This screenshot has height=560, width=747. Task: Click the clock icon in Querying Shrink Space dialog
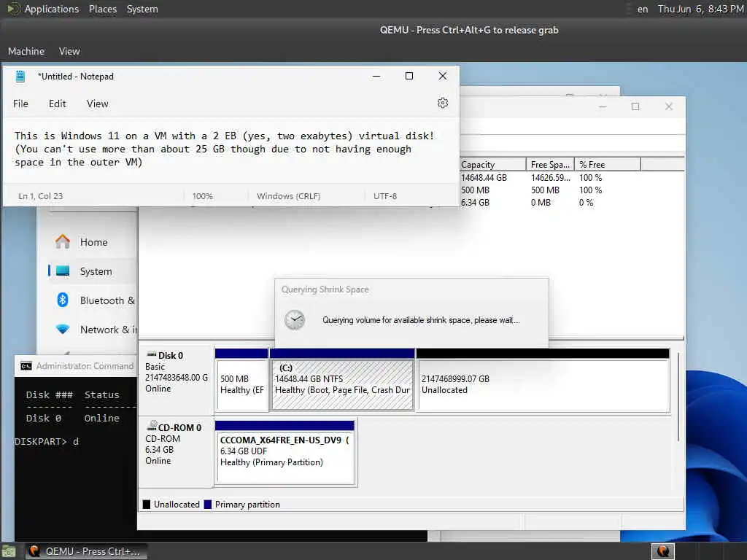[x=295, y=319]
